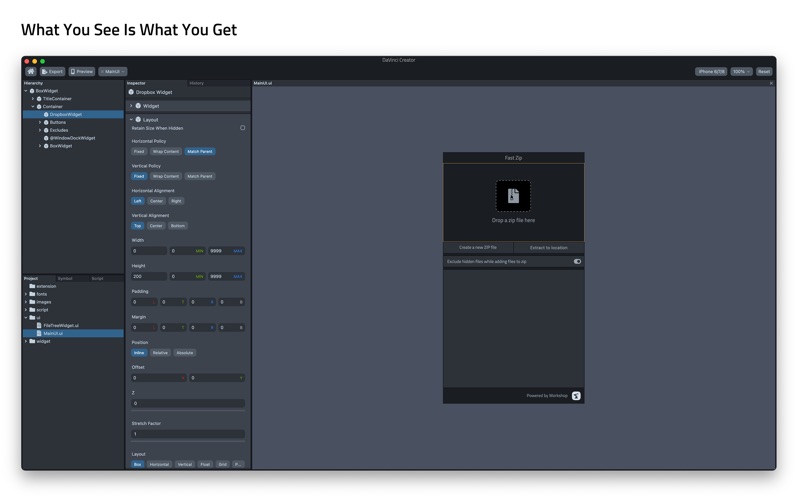
Task: Set Position to Absolute
Action: (185, 353)
